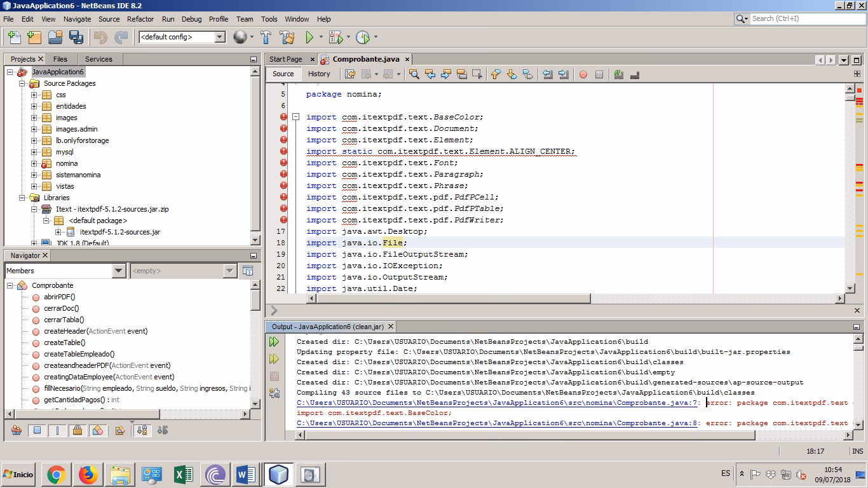Run the project with the green arrow
This screenshot has width=868, height=488.
[309, 37]
